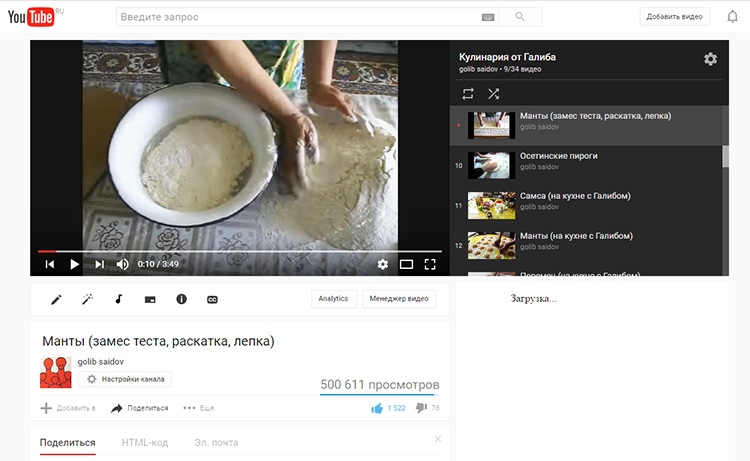Close the share panel
This screenshot has width=750, height=461.
tap(438, 439)
